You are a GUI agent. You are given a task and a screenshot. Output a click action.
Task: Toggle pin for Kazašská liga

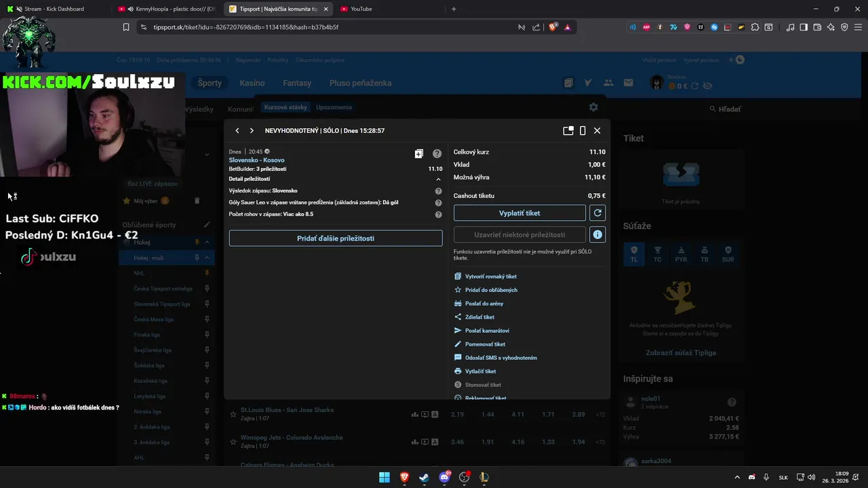pyautogui.click(x=207, y=381)
